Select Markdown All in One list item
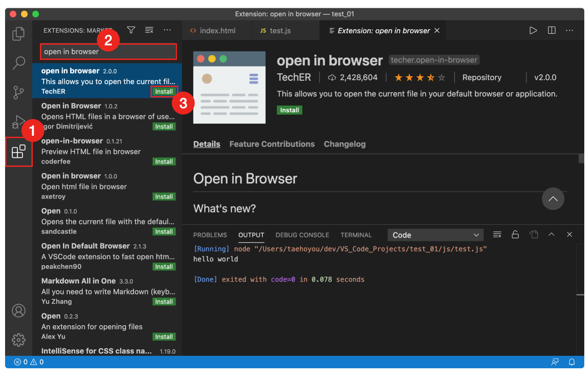This screenshot has height=373, width=588. click(x=107, y=291)
